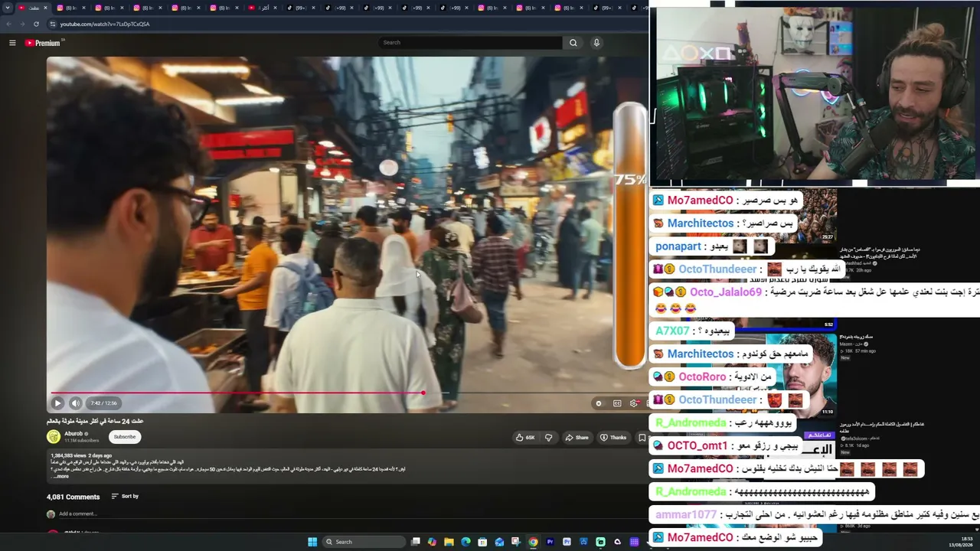Click the 4,081 Comments heading

pyautogui.click(x=73, y=497)
